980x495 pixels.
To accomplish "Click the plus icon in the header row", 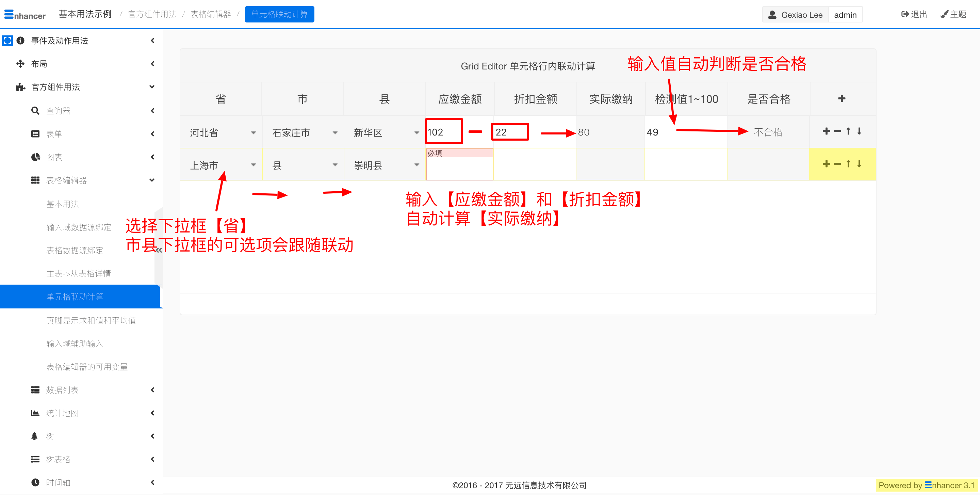I will 842,98.
